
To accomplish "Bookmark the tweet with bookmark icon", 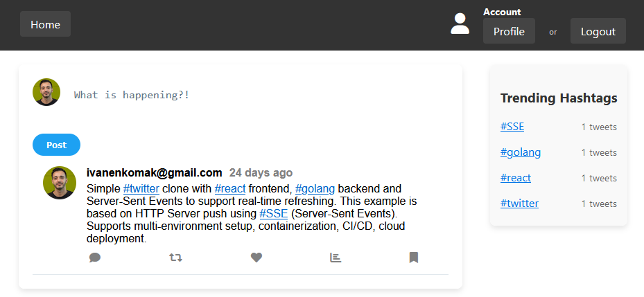I will [x=414, y=258].
